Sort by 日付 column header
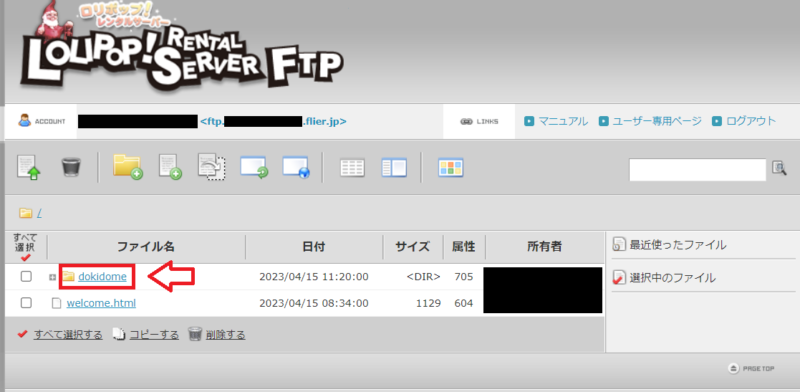Screen dimensions: 800x392 click(314, 247)
